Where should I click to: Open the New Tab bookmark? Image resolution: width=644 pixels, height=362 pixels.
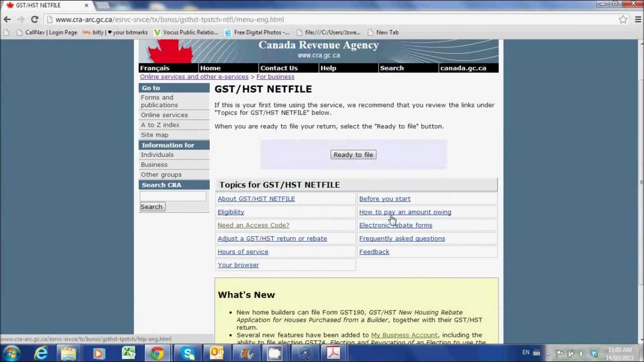tap(383, 32)
